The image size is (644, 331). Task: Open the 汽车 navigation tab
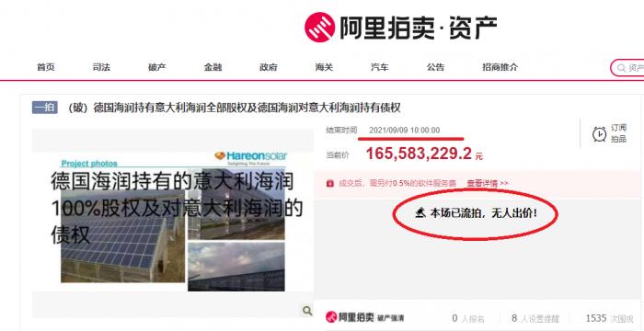[x=379, y=67]
